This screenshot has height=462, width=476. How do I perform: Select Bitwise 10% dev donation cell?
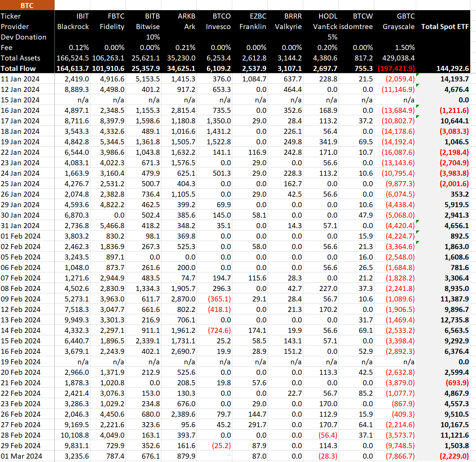pos(153,37)
